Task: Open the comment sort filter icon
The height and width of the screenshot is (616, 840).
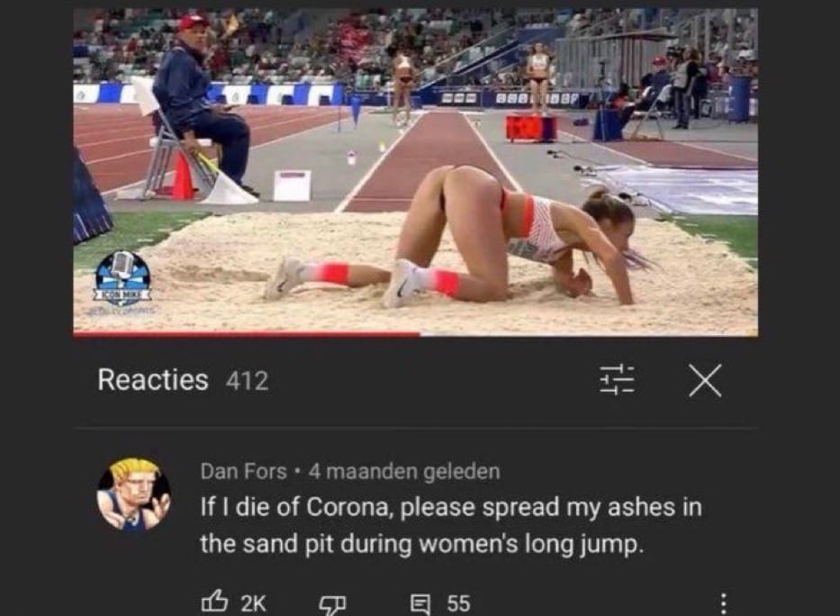Action: [x=617, y=380]
